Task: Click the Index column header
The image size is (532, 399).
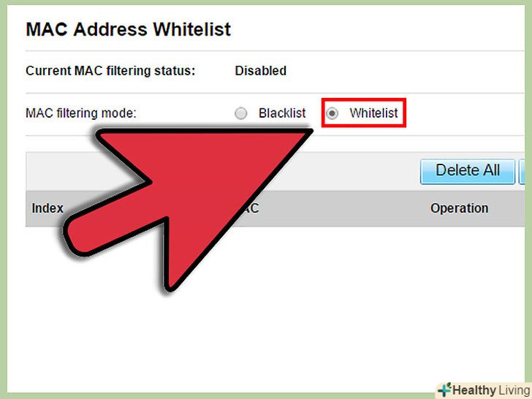Action: (x=47, y=208)
